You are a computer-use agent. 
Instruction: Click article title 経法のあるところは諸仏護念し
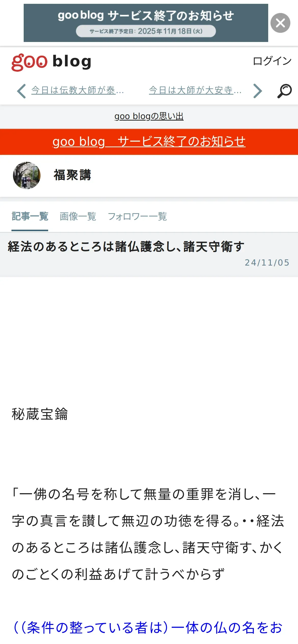pyautogui.click(x=126, y=246)
